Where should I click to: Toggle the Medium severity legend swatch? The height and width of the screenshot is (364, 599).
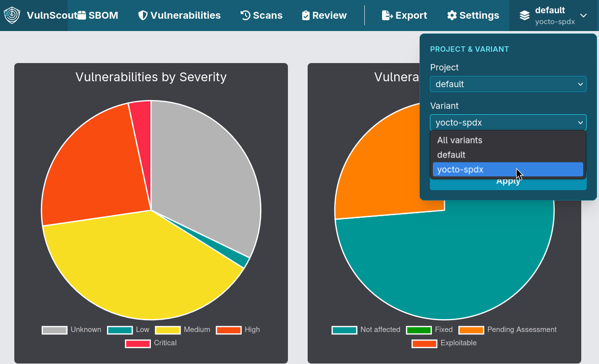tap(168, 330)
